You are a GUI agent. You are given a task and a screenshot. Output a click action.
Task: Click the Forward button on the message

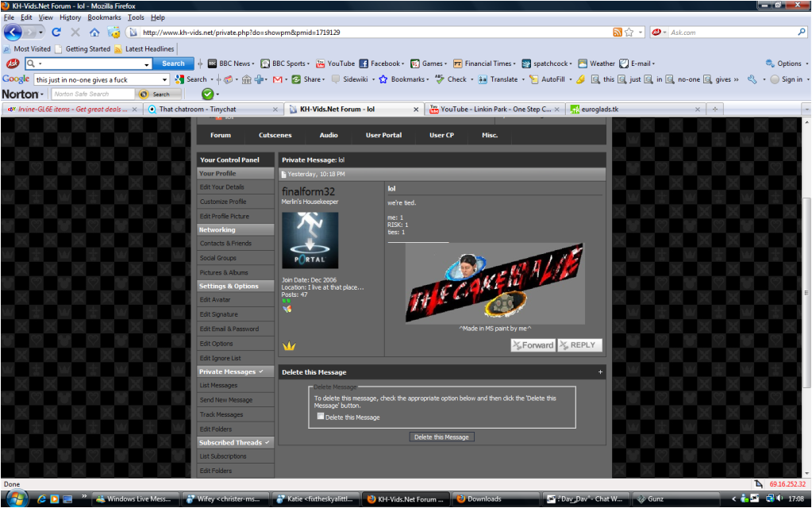[533, 344]
